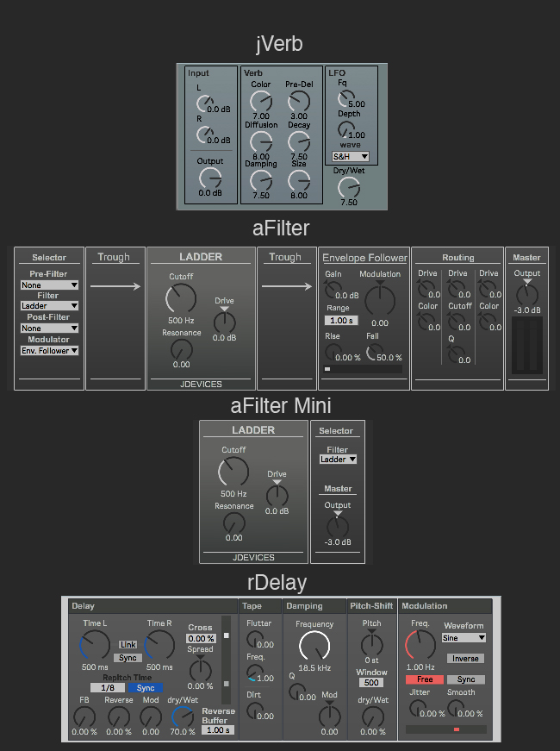560x751 pixels.
Task: Click the aFilter Ladder Cutoff knob
Action: click(x=180, y=299)
